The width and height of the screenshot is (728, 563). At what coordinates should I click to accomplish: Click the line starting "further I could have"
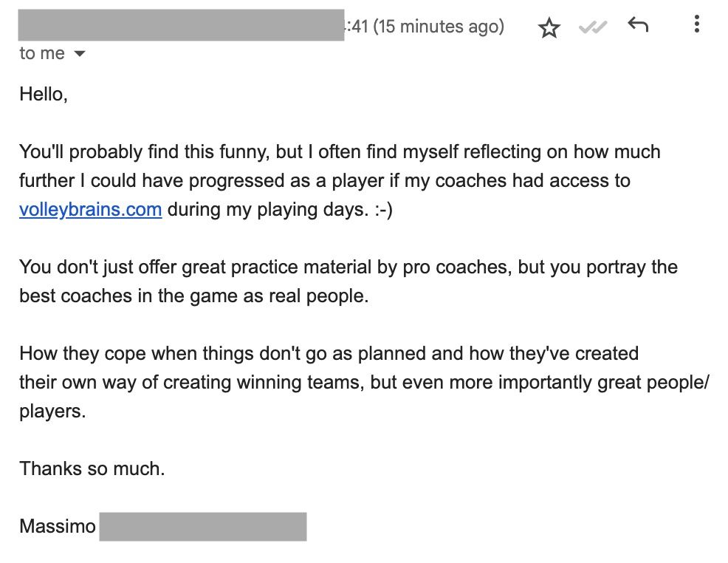click(x=325, y=181)
